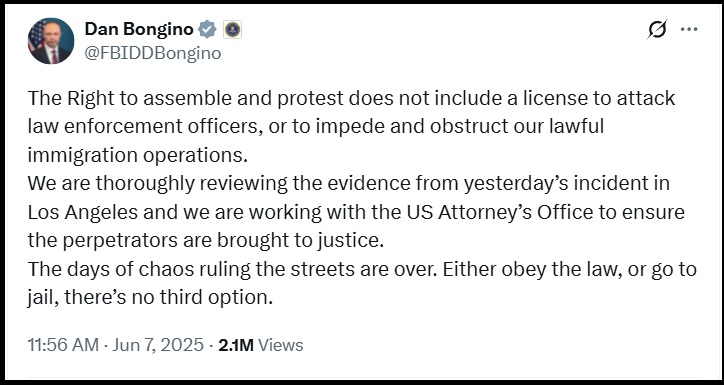Click the 2.1M view count
The image size is (724, 385).
[x=236, y=345]
